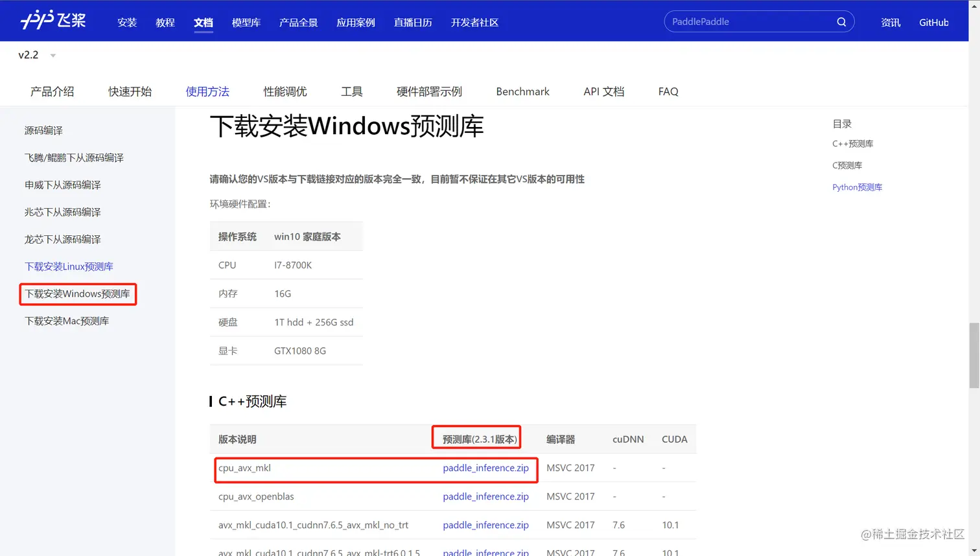Viewport: 980px width, 556px height.
Task: Click the 编译器 column header
Action: tap(561, 439)
